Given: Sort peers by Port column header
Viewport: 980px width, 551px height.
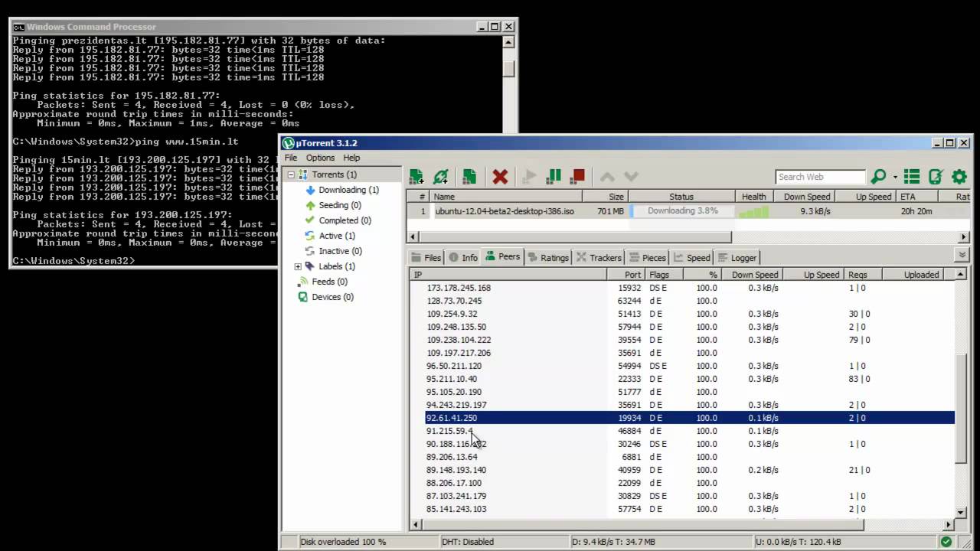Looking at the screenshot, I should (626, 275).
